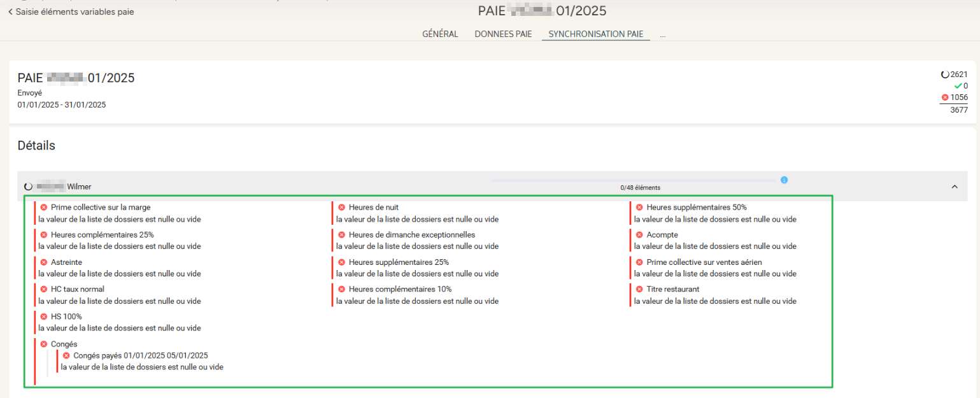
Task: Click the error icon next to Astreinte
Action: pyautogui.click(x=44, y=262)
